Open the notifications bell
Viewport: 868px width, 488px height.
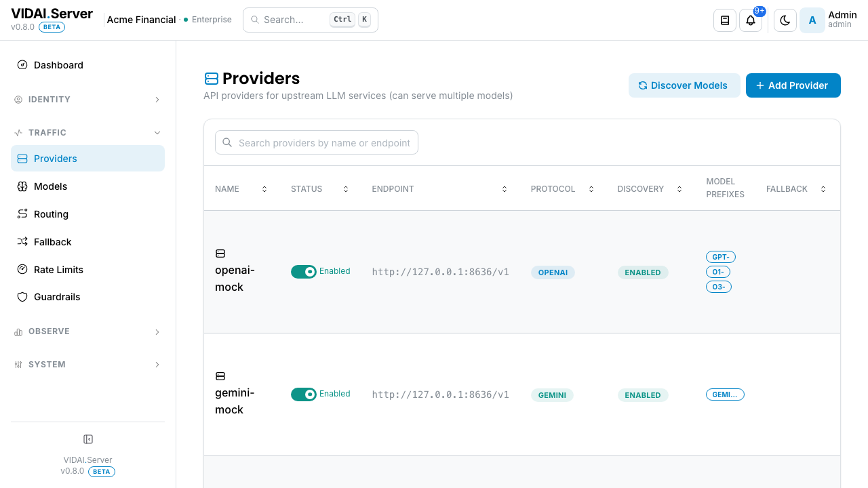click(751, 20)
